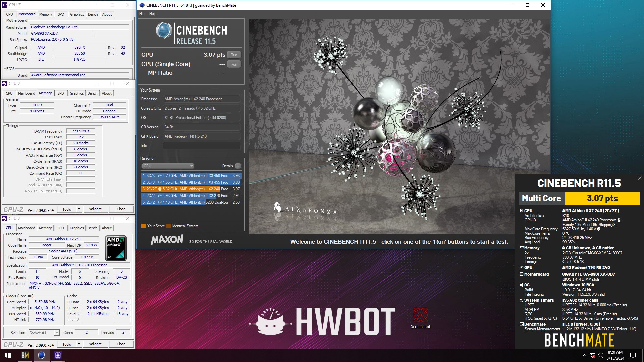Click CPU section icon in BenchMate panel
Viewport: 644px width, 362px height.
tap(521, 211)
